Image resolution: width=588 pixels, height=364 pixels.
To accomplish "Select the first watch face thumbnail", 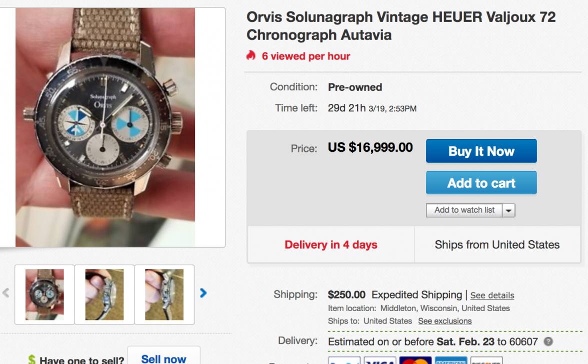I will point(44,295).
